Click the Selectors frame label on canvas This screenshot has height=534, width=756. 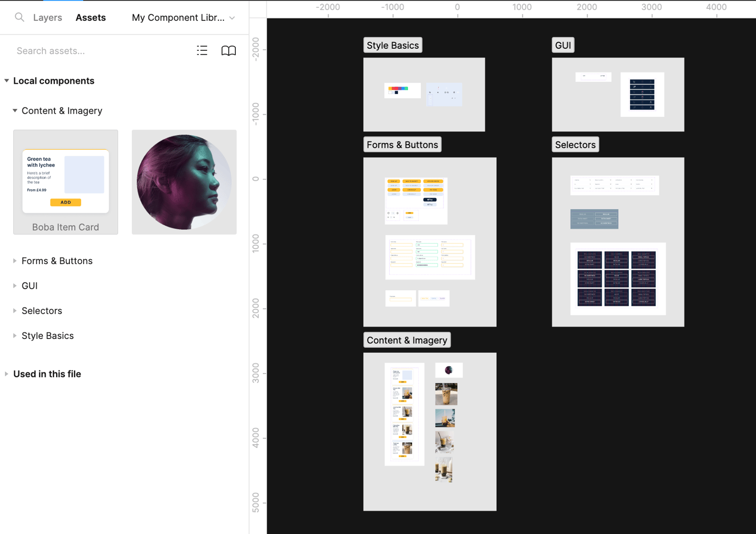point(575,145)
